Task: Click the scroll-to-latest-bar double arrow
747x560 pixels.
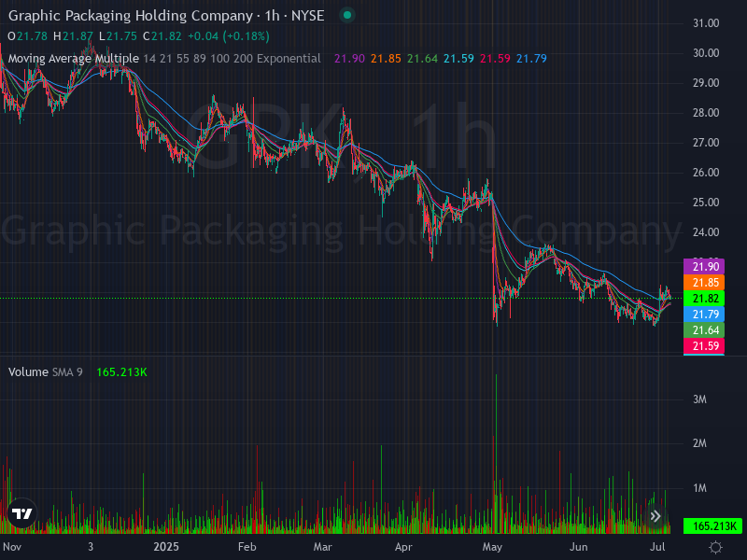Action: (x=655, y=516)
